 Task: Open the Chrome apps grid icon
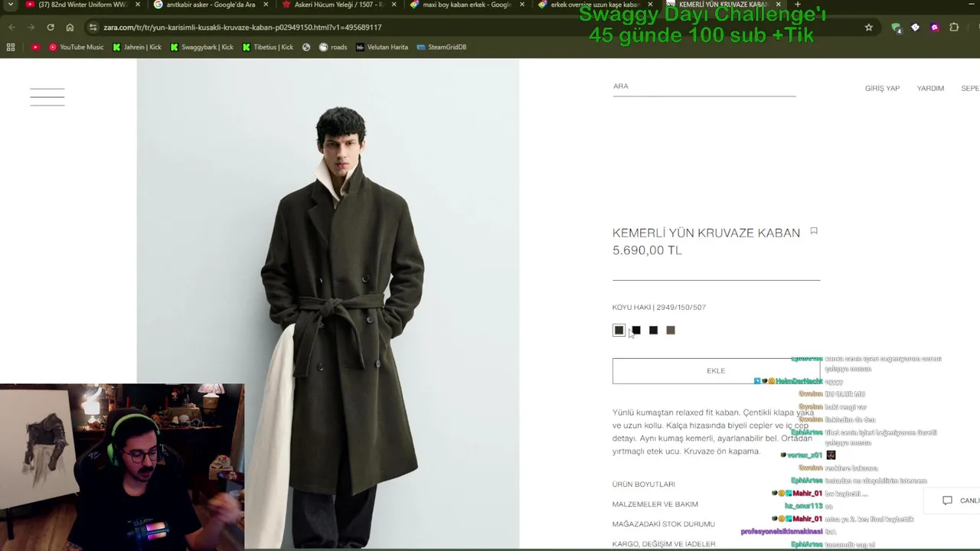11,47
